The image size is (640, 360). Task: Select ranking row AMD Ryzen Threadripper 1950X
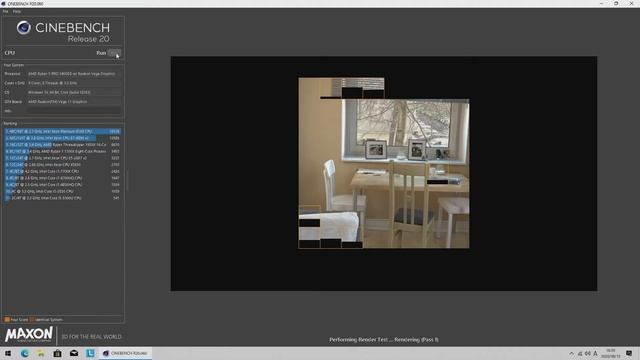point(62,145)
